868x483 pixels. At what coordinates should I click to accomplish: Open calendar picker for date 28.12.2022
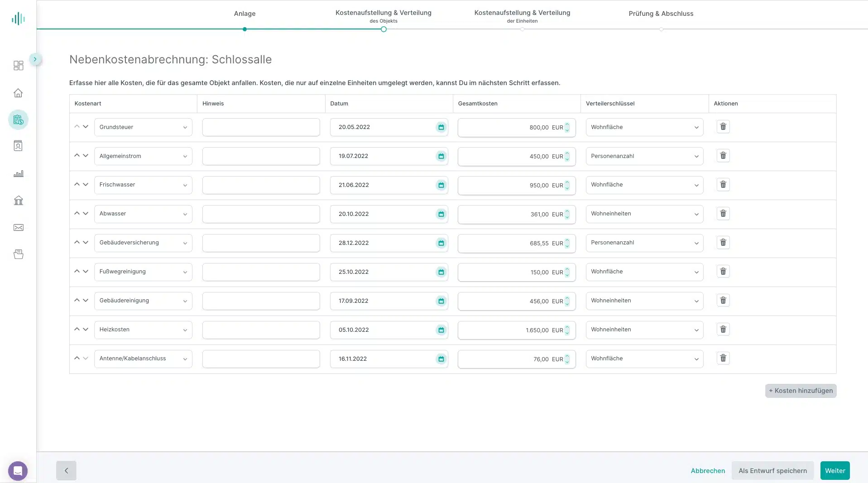click(x=441, y=243)
